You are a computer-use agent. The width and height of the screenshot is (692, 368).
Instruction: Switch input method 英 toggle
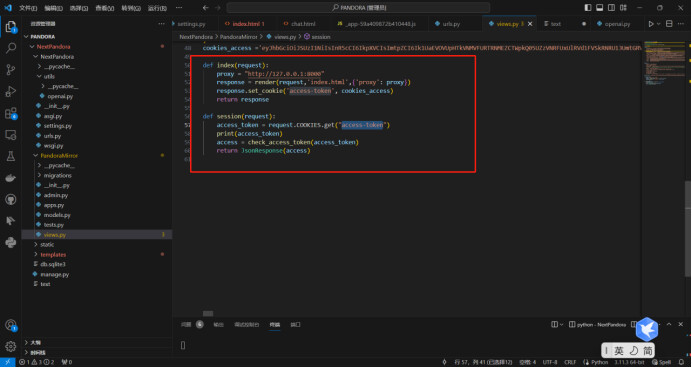619,351
